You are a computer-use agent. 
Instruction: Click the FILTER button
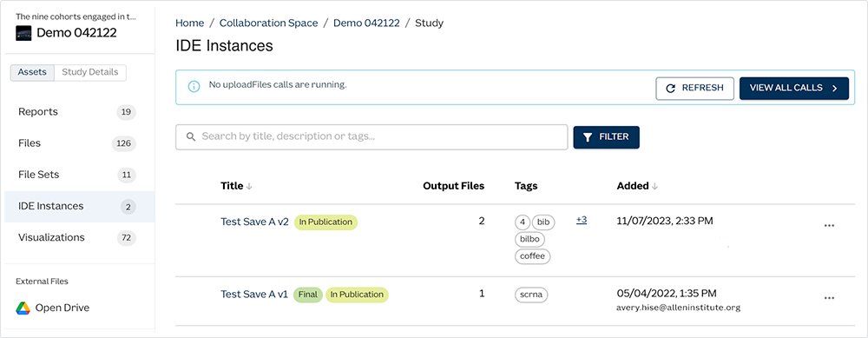pos(606,137)
